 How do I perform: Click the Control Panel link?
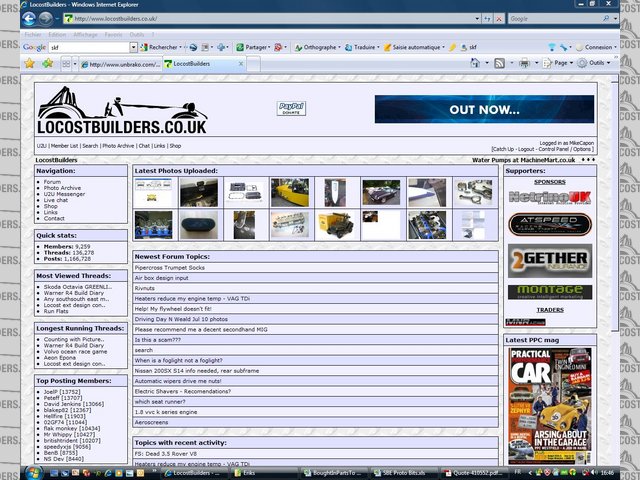click(x=554, y=149)
